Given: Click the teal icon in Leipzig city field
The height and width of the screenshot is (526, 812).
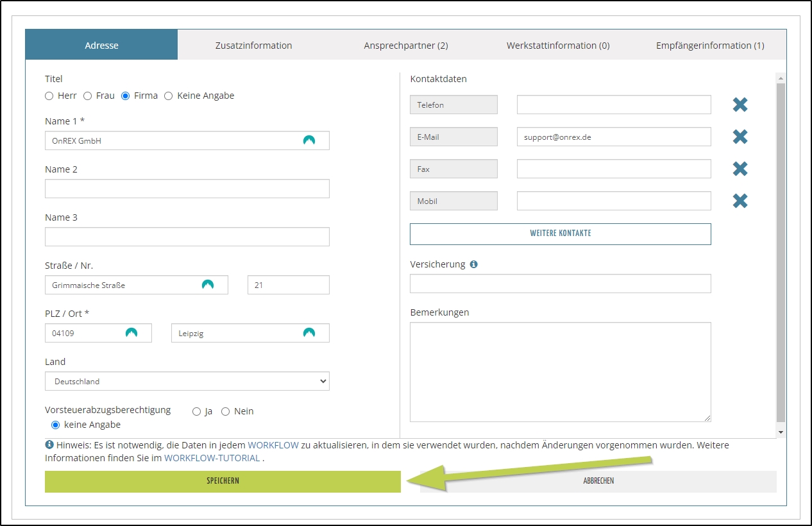Looking at the screenshot, I should click(x=309, y=333).
